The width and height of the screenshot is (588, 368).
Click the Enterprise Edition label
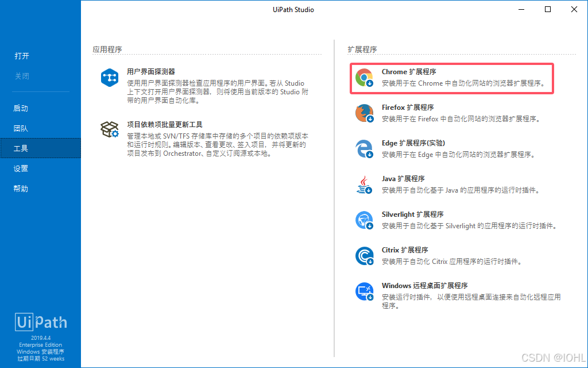pyautogui.click(x=41, y=345)
